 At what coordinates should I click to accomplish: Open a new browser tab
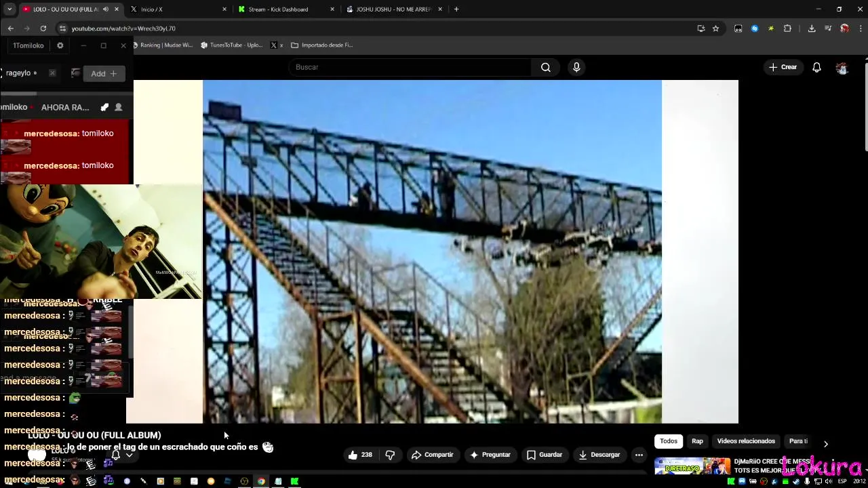pos(456,9)
